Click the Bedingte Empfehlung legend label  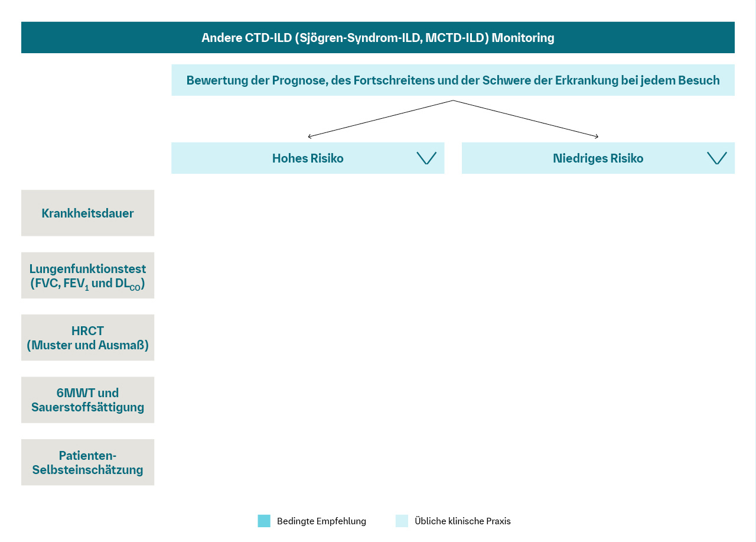coord(322,521)
